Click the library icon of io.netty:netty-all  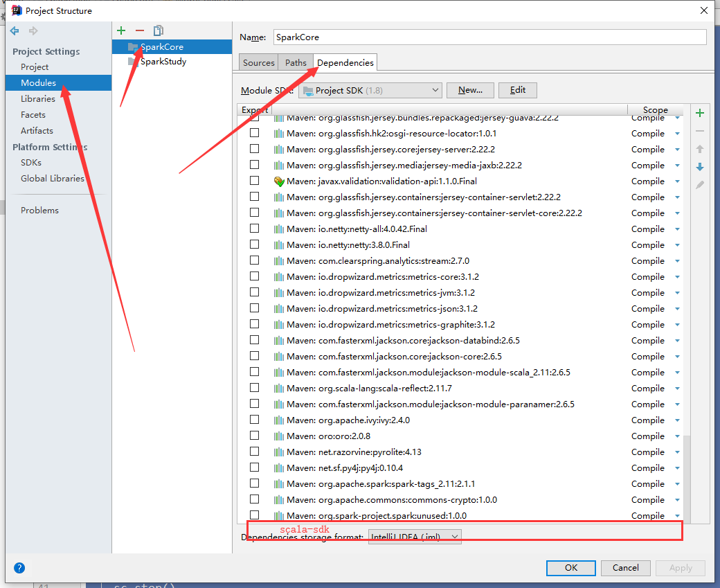coord(279,229)
